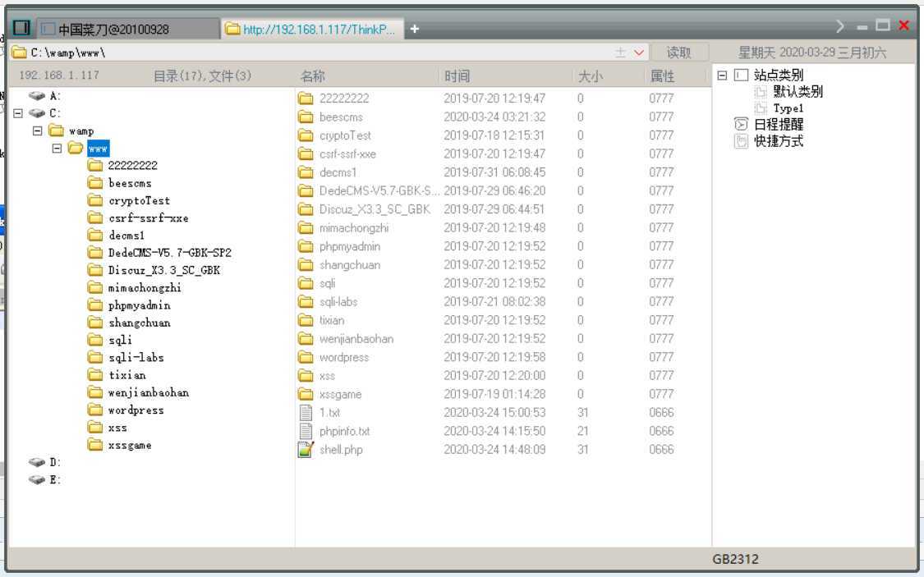Select the phpinfo.txt file icon
Image resolution: width=924 pixels, height=577 pixels.
306,432
